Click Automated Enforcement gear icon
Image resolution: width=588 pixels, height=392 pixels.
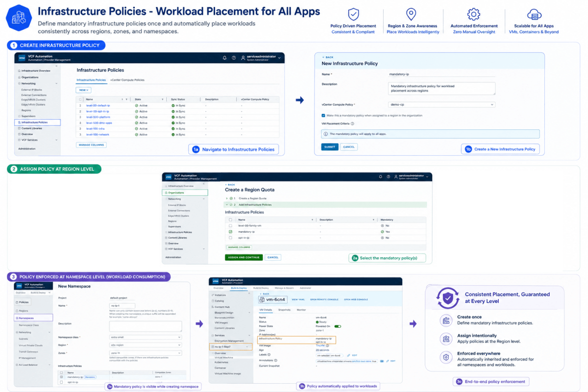click(473, 14)
